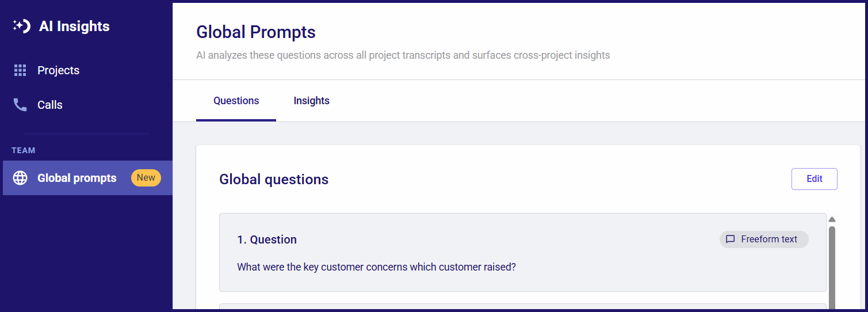Select the Calls phone icon
Viewport: 868px width, 312px height.
[x=20, y=105]
